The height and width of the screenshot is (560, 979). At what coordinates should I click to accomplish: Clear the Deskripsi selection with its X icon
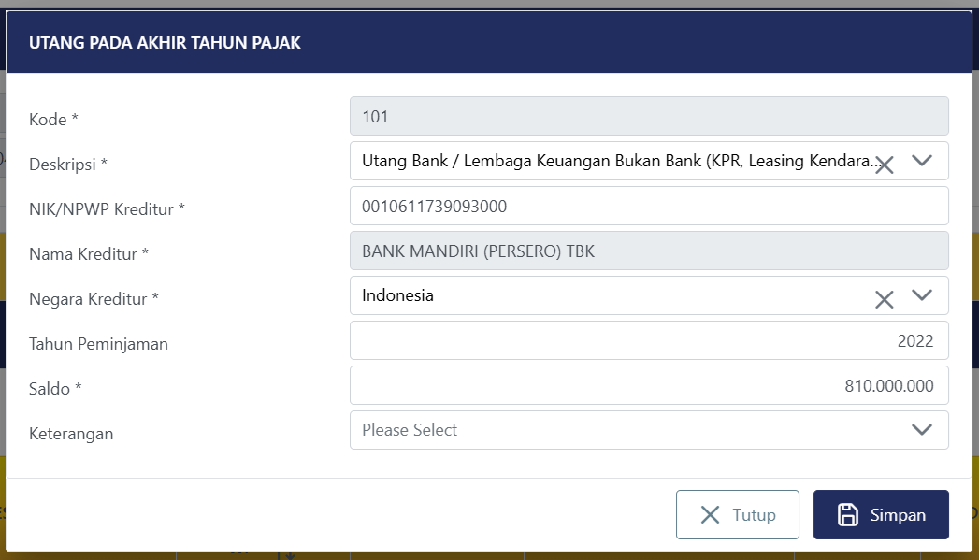[x=884, y=165]
